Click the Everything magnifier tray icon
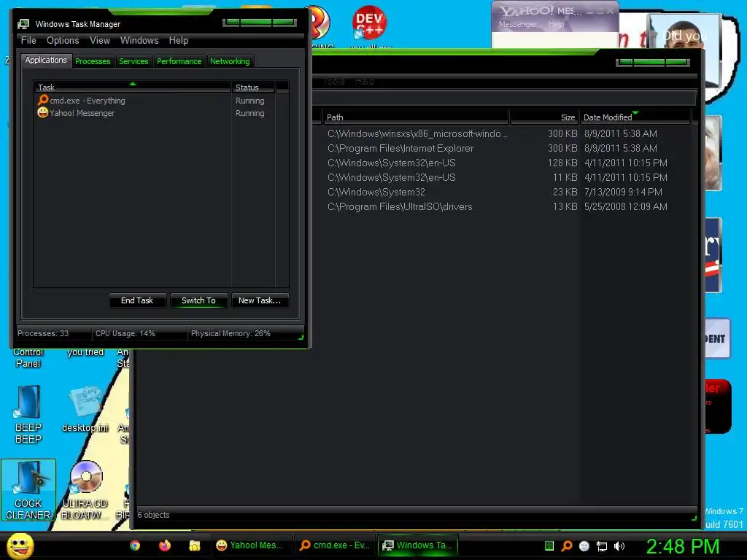The width and height of the screenshot is (747, 560). 567,546
